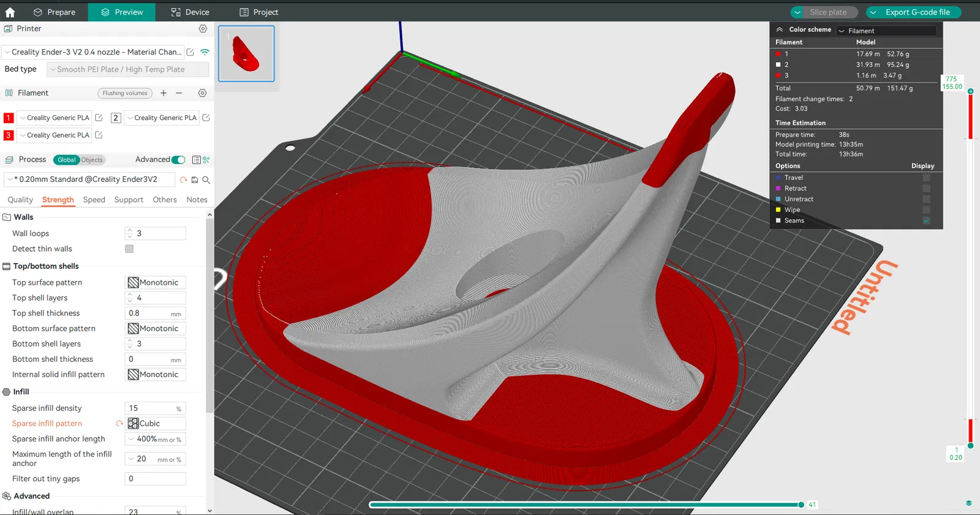Click the Wi-Fi connection icon
The image size is (980, 515).
pyautogui.click(x=205, y=52)
